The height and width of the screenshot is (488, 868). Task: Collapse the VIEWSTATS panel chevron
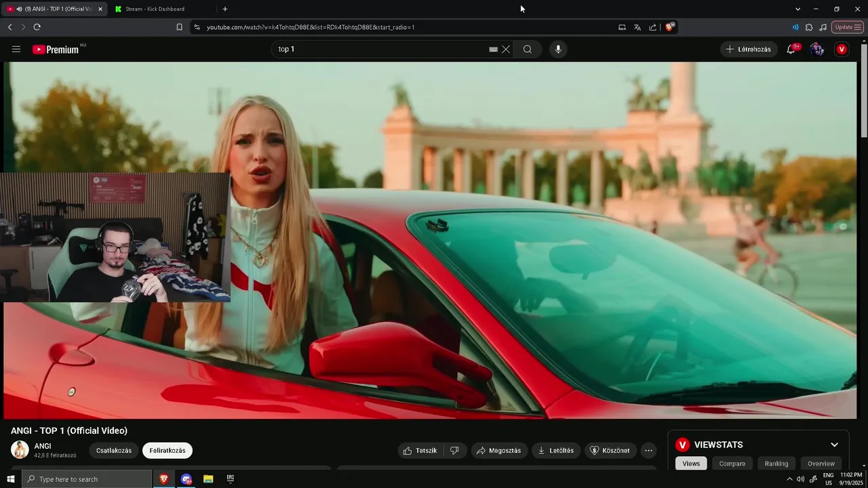coord(834,445)
